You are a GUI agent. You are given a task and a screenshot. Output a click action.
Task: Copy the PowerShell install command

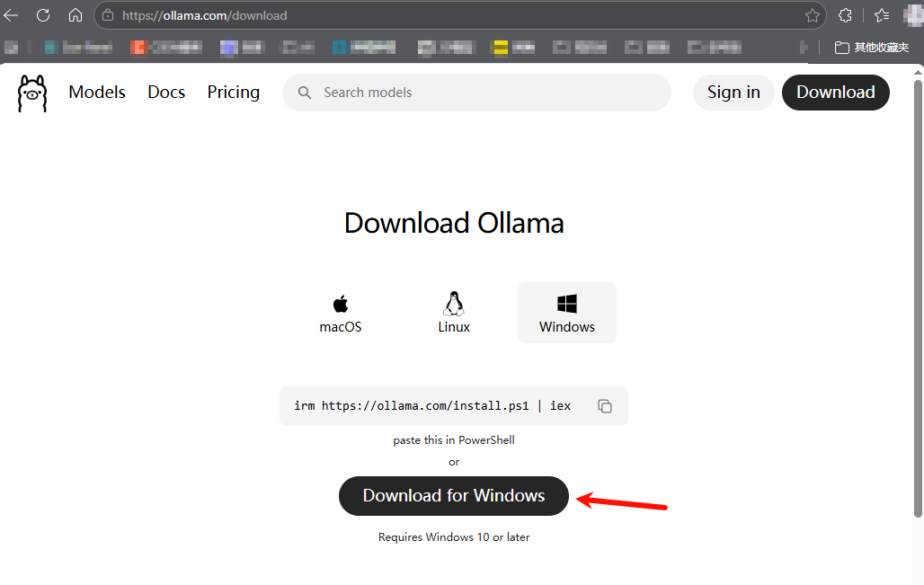(x=605, y=406)
